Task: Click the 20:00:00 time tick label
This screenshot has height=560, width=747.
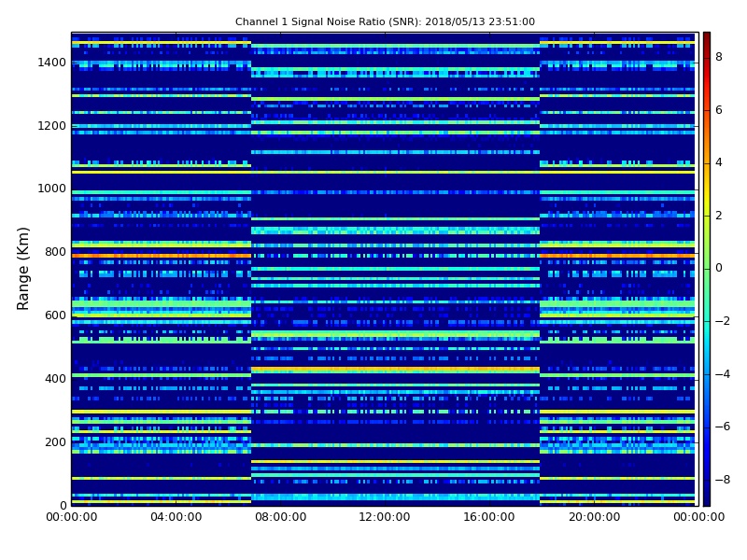Action: (x=594, y=517)
